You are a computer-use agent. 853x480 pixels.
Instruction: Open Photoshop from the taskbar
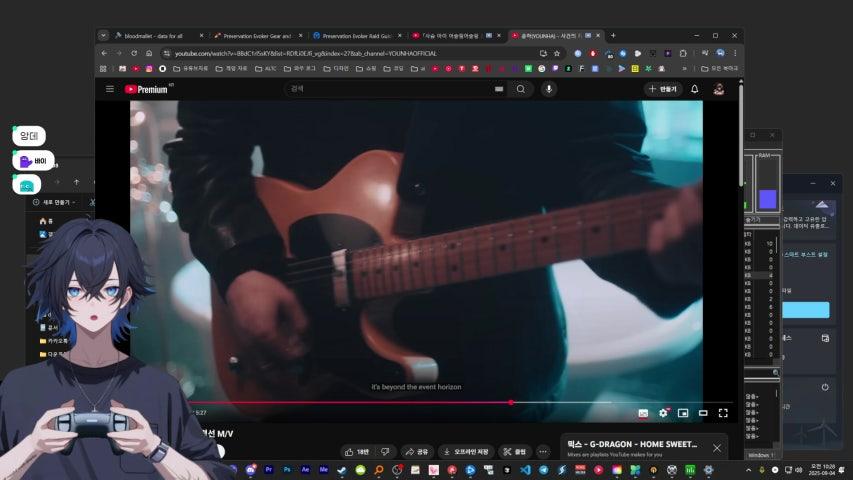click(x=287, y=470)
